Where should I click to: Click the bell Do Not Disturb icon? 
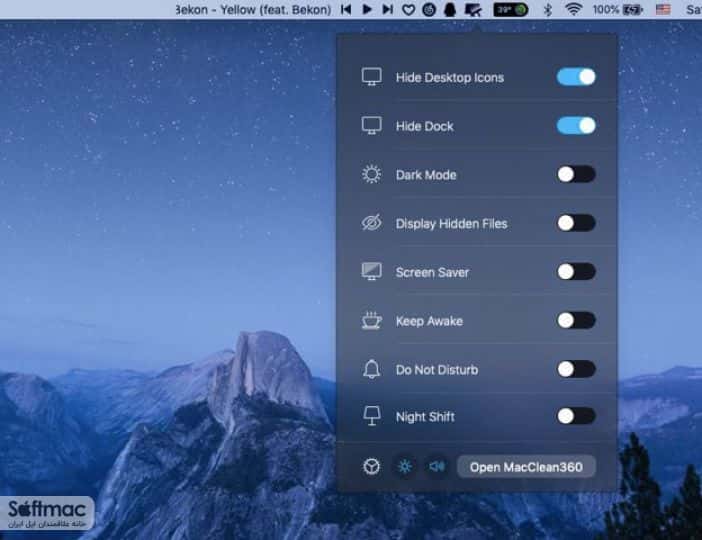pyautogui.click(x=372, y=369)
